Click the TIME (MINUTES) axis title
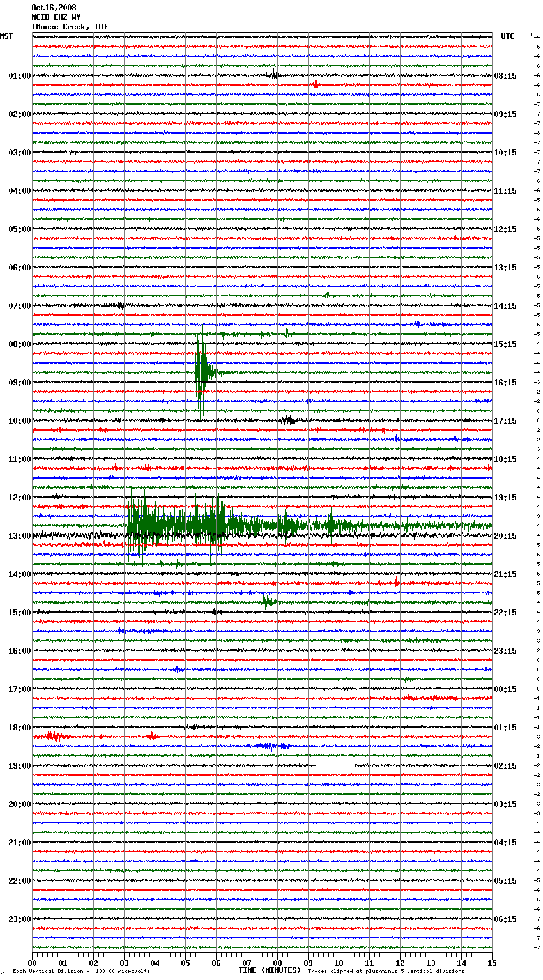The height and width of the screenshot is (980, 543). [x=269, y=970]
